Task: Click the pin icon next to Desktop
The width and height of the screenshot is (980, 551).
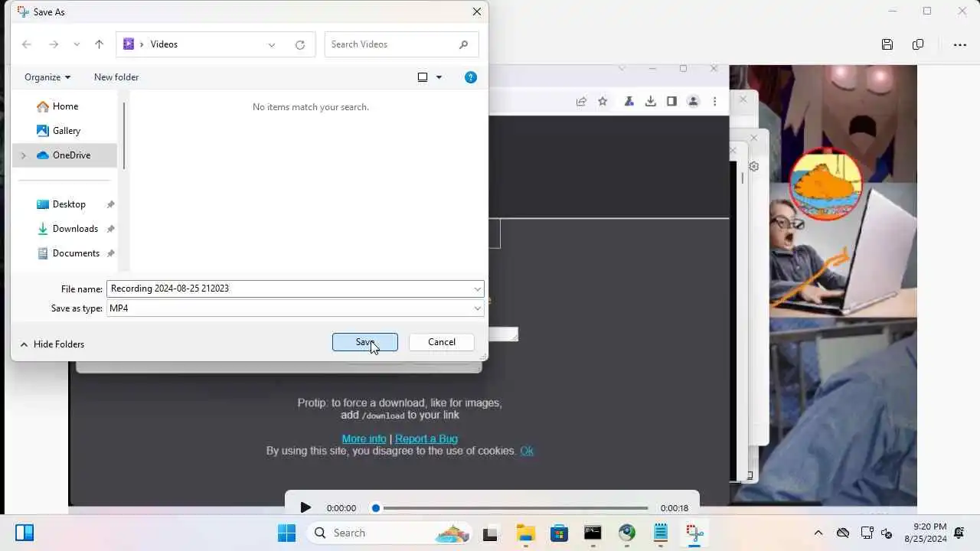Action: coord(110,204)
